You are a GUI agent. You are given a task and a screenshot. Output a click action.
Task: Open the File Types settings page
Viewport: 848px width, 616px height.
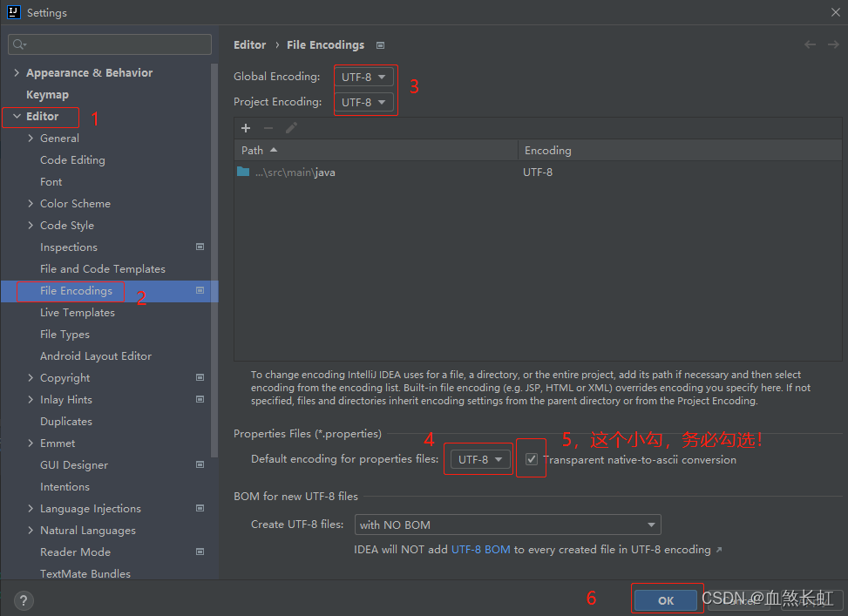(x=64, y=335)
